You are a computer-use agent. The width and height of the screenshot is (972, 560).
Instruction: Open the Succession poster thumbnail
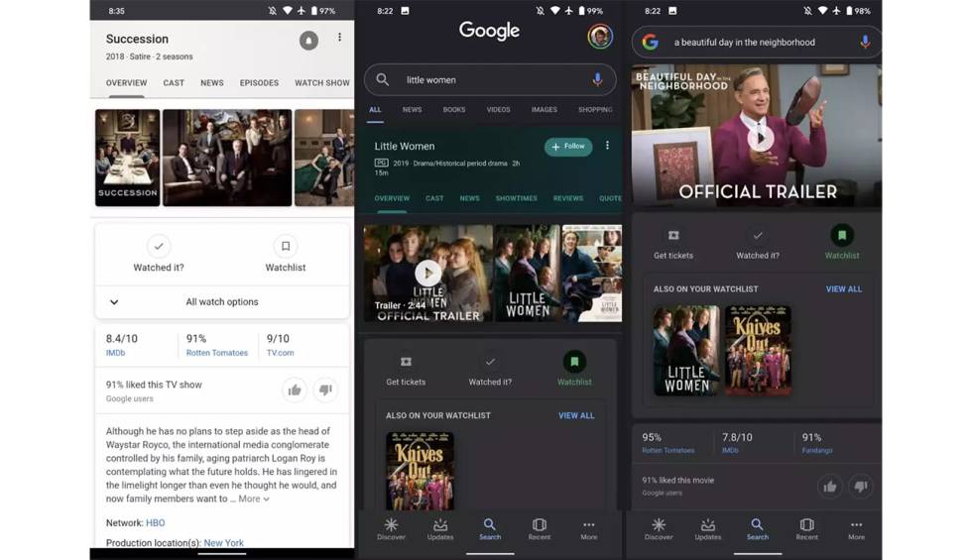(x=128, y=158)
